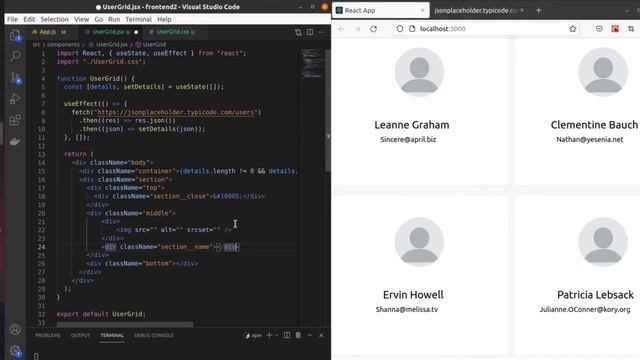Open the Accounts menu in activity bar
This screenshot has height=360, width=640.
tap(15, 329)
